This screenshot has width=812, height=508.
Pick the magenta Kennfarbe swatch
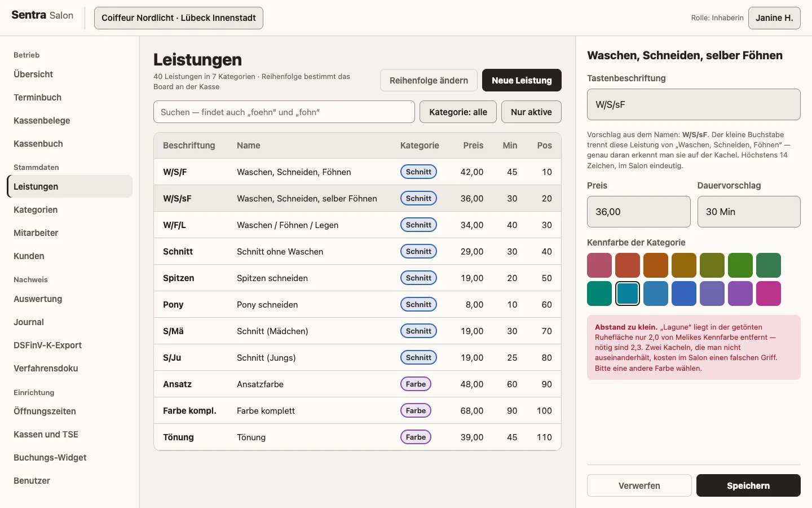pyautogui.click(x=769, y=294)
